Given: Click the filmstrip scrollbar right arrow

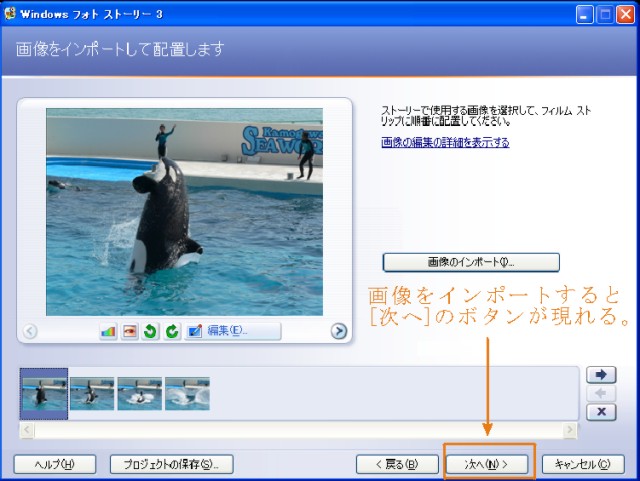Looking at the screenshot, I should [570, 430].
